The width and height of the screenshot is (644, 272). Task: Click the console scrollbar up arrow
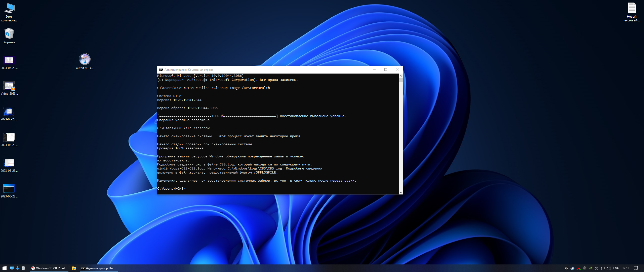click(x=401, y=76)
